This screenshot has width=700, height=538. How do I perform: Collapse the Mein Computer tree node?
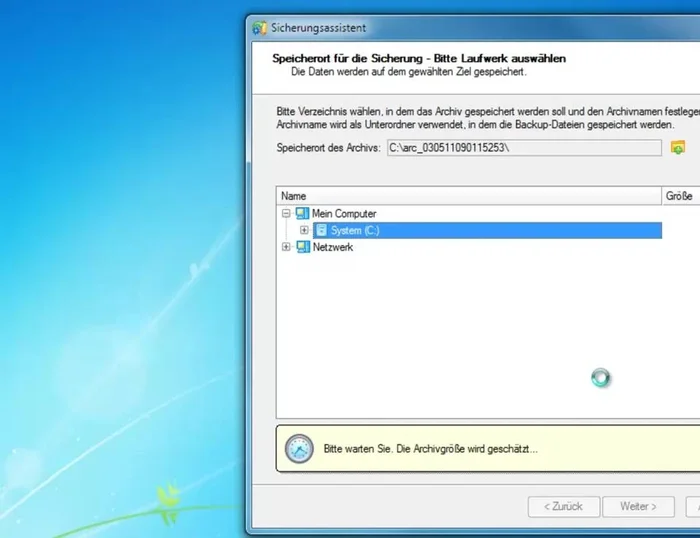(287, 214)
